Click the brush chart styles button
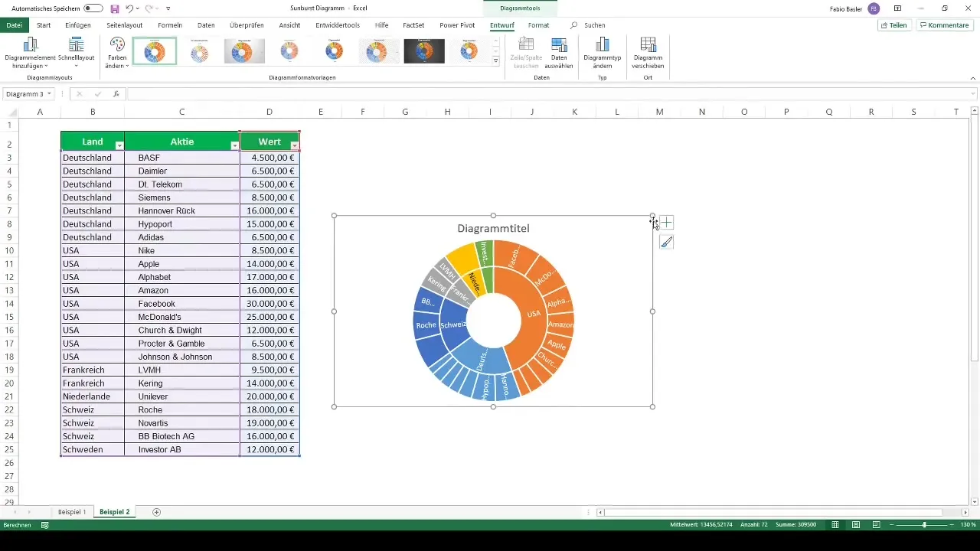This screenshot has width=980, height=551. pyautogui.click(x=667, y=243)
